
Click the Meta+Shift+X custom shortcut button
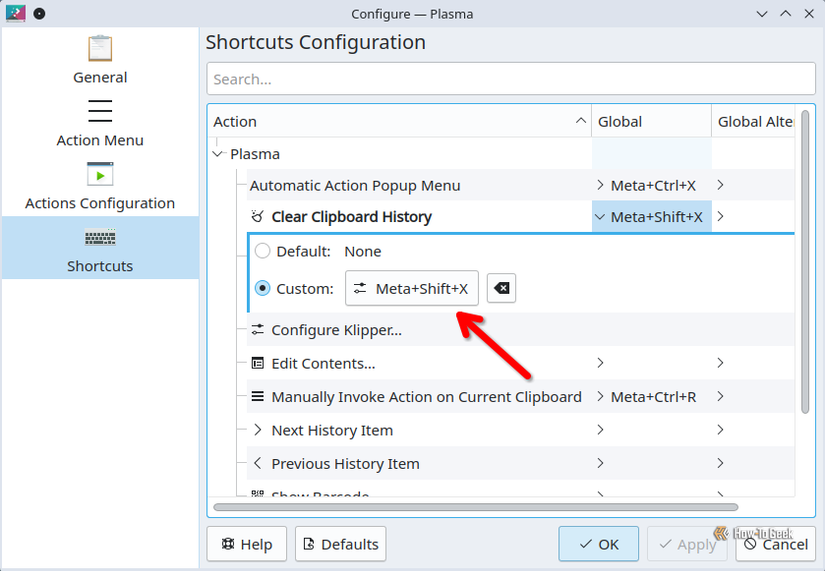coord(412,289)
